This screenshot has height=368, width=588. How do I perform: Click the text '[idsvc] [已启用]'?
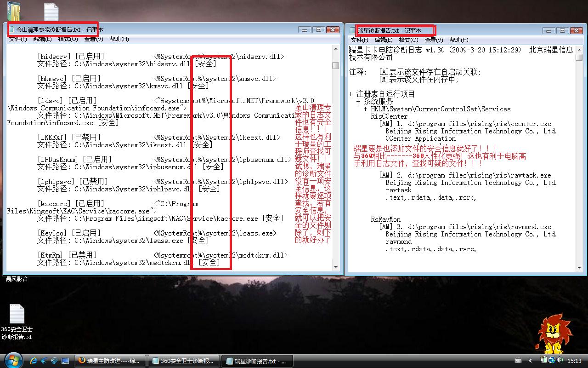tap(68, 101)
